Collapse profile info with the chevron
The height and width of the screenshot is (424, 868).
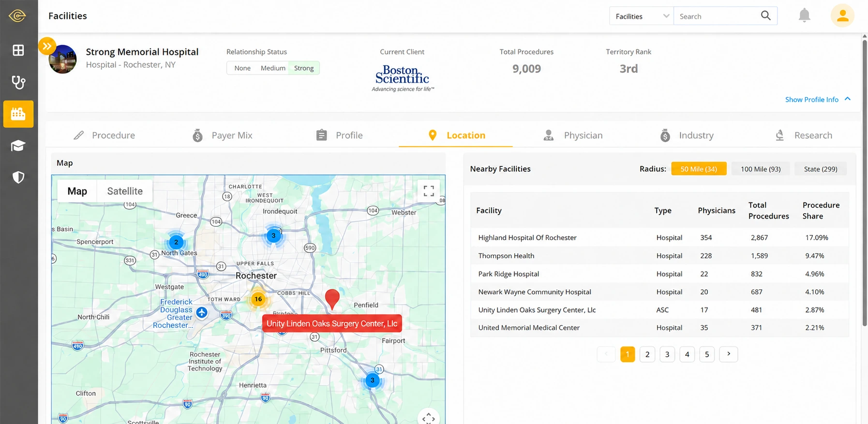pyautogui.click(x=848, y=99)
